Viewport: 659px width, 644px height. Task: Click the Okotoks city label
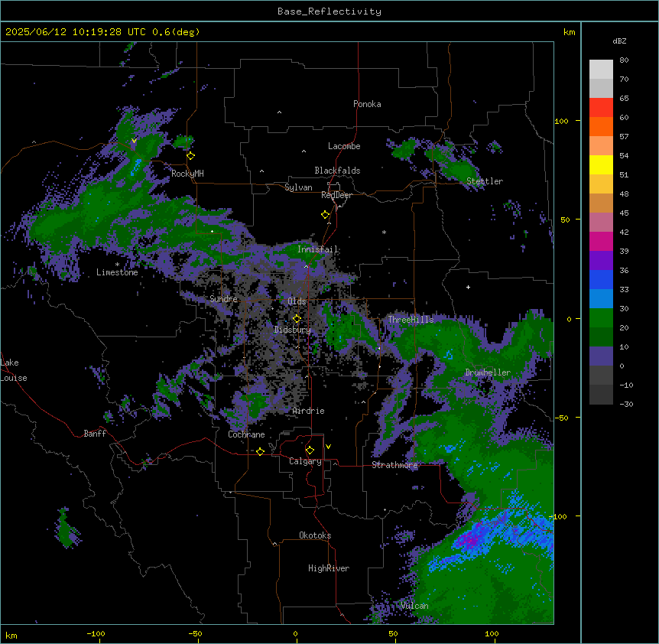tap(315, 535)
